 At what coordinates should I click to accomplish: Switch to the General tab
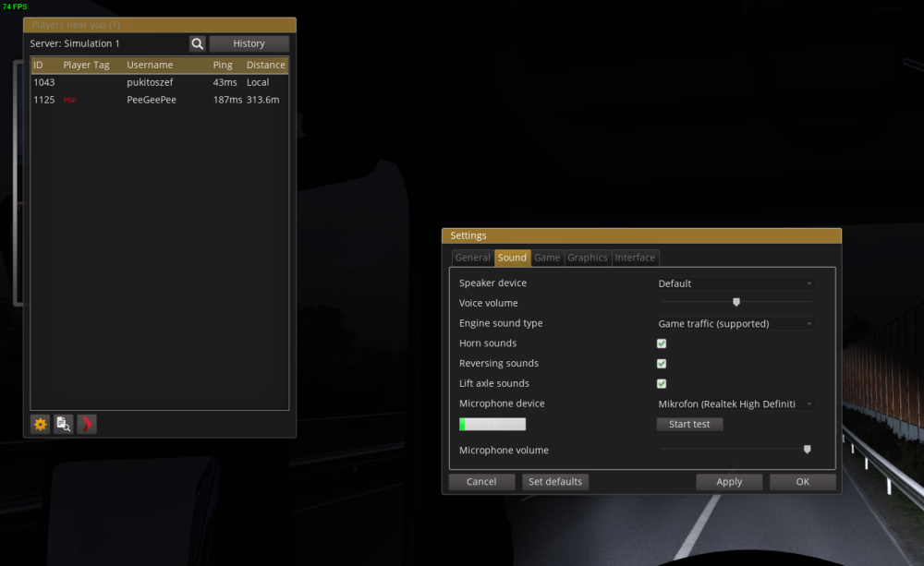click(x=472, y=258)
